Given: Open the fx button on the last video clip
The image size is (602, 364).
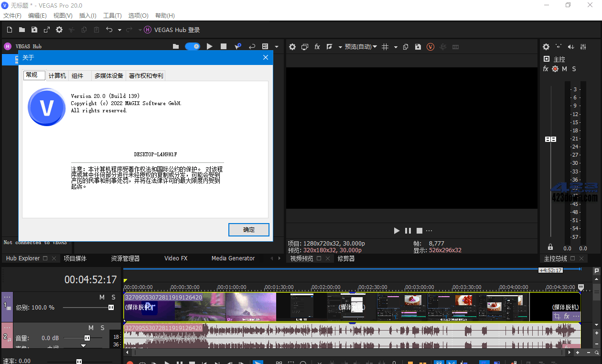Looking at the screenshot, I should click(567, 316).
